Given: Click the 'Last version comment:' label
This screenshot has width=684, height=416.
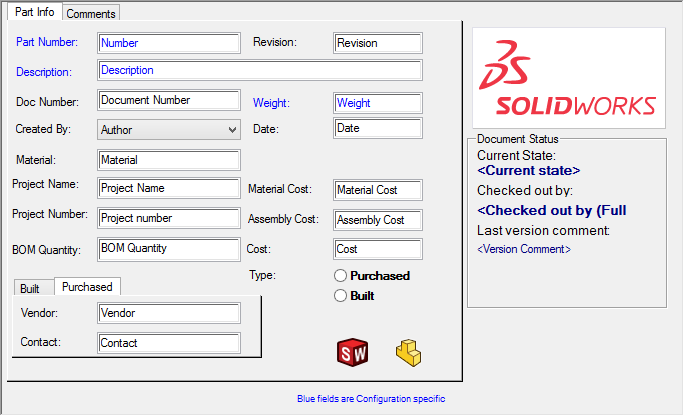Looking at the screenshot, I should pyautogui.click(x=543, y=231).
